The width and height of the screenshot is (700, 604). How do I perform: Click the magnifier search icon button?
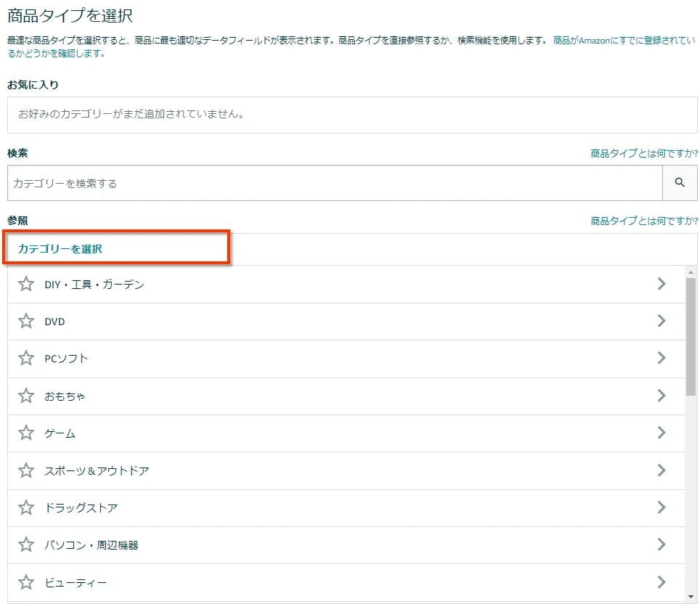680,183
